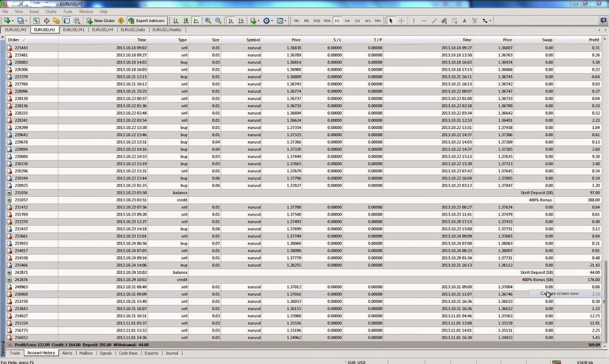Open the Arrows objects icon
609x364 pixels.
485,21
